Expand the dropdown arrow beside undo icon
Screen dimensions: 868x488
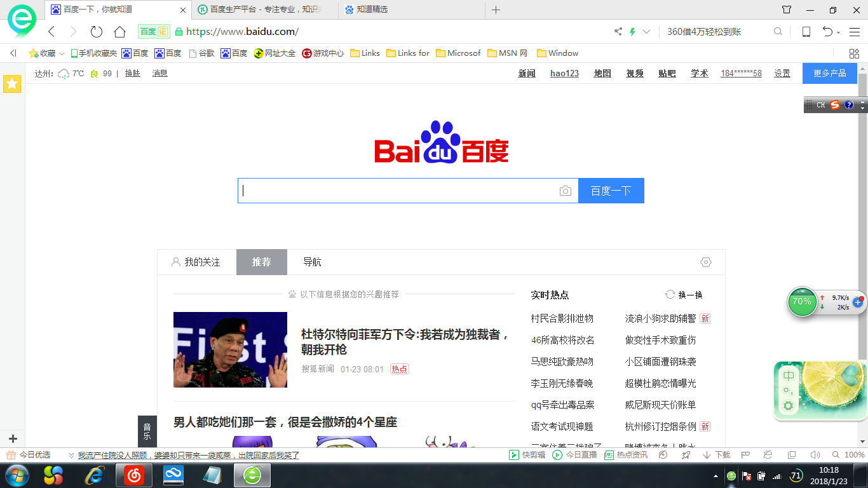(839, 32)
